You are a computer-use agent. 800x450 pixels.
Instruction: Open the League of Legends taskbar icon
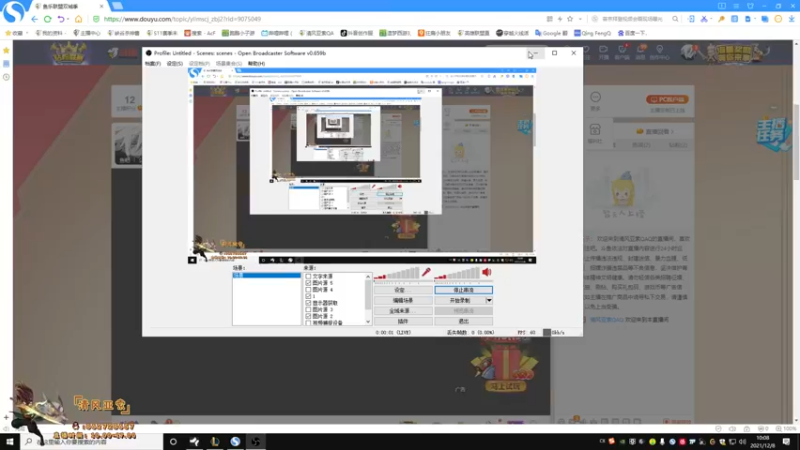215,441
